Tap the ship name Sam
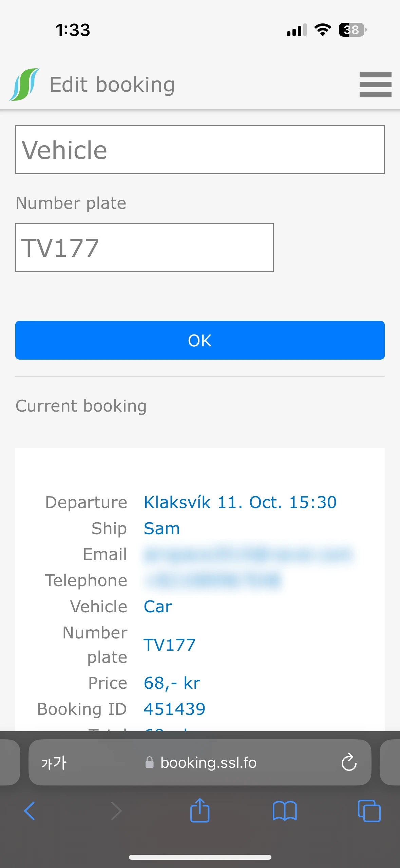400x868 pixels. click(162, 528)
